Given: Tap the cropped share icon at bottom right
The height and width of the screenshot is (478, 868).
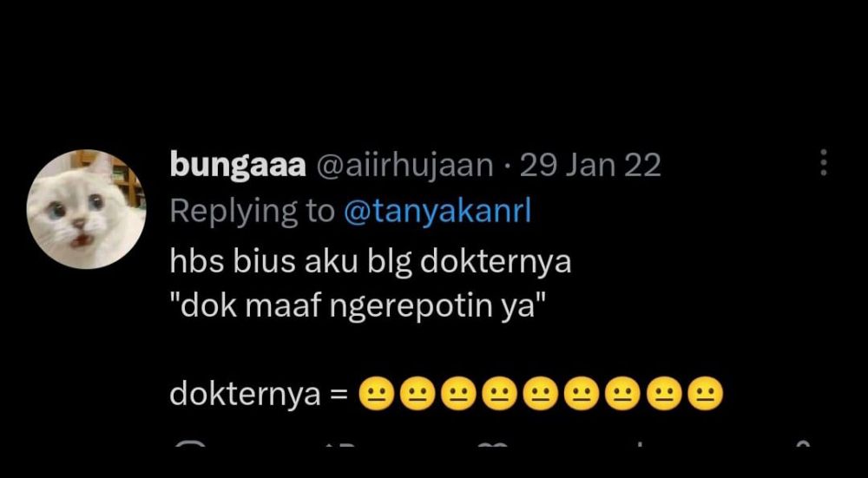Looking at the screenshot, I should click(804, 443).
